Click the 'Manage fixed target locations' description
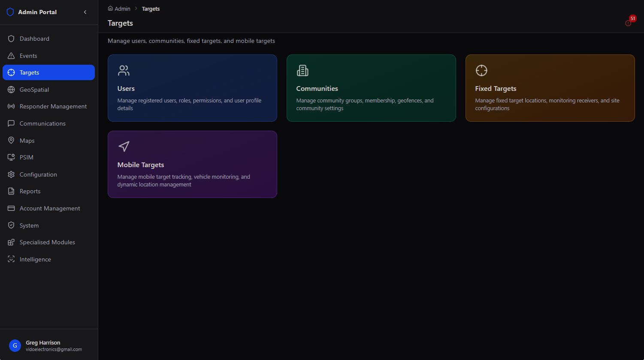The width and height of the screenshot is (644, 360). [547, 104]
